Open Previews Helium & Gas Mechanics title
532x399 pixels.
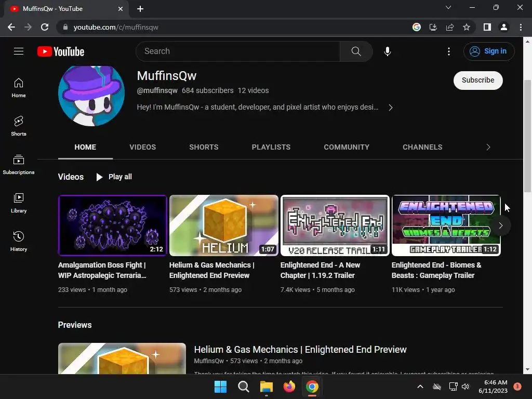[300, 350]
